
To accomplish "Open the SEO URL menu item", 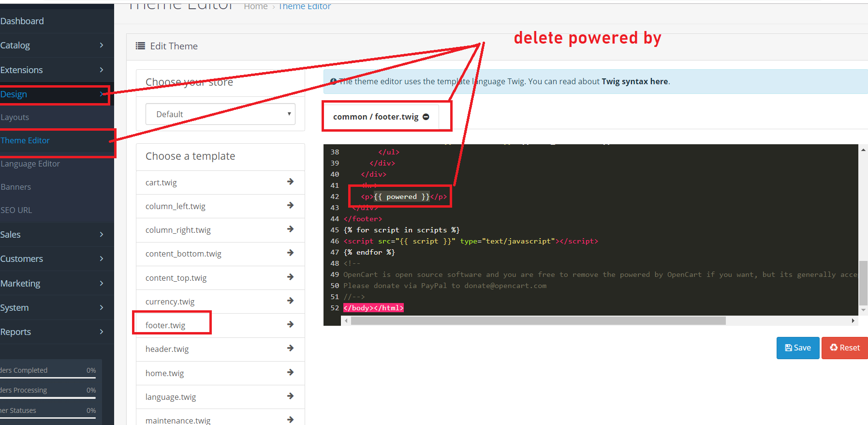I will (16, 210).
